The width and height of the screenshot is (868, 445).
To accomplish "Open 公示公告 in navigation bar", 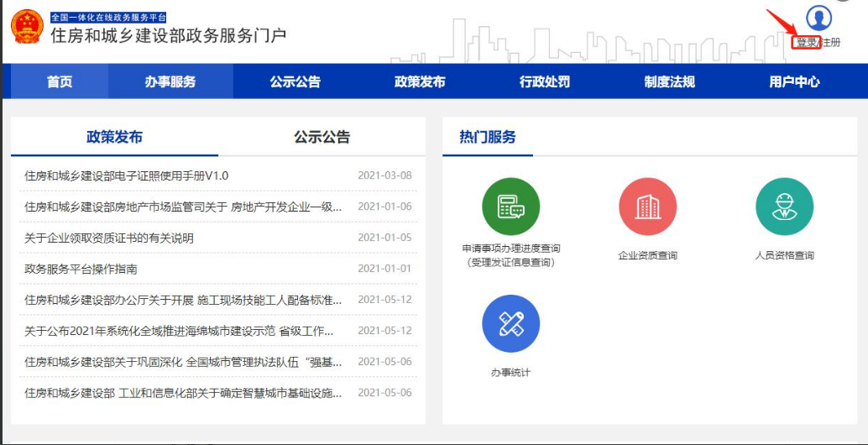I will [295, 81].
